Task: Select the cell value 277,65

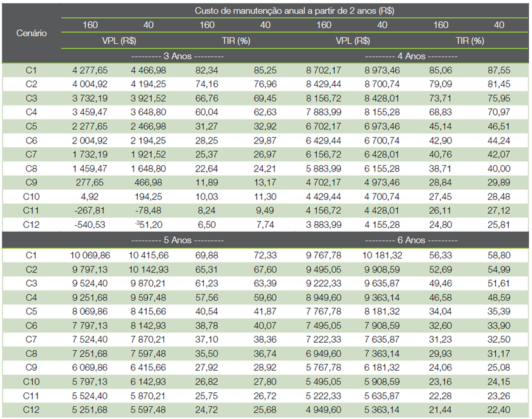Action: [x=90, y=183]
